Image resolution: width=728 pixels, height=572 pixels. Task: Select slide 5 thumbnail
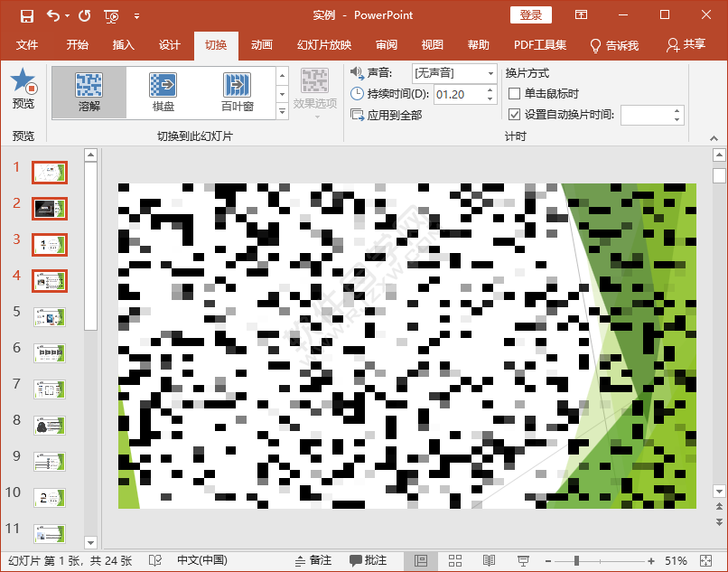[50, 317]
